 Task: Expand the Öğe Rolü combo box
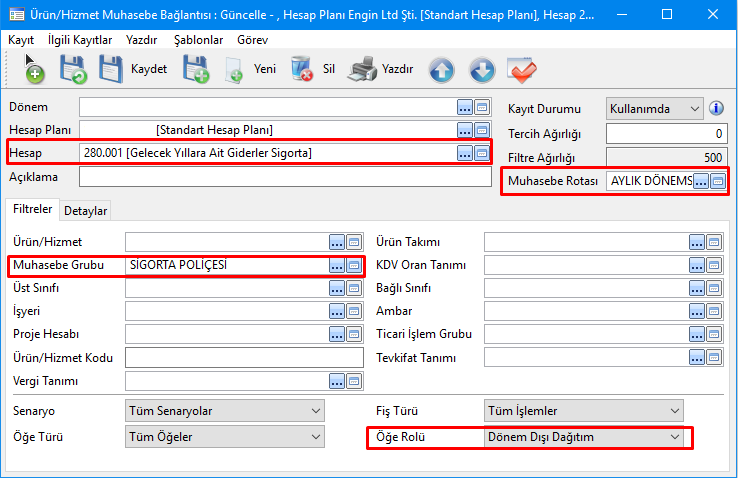[x=675, y=437]
